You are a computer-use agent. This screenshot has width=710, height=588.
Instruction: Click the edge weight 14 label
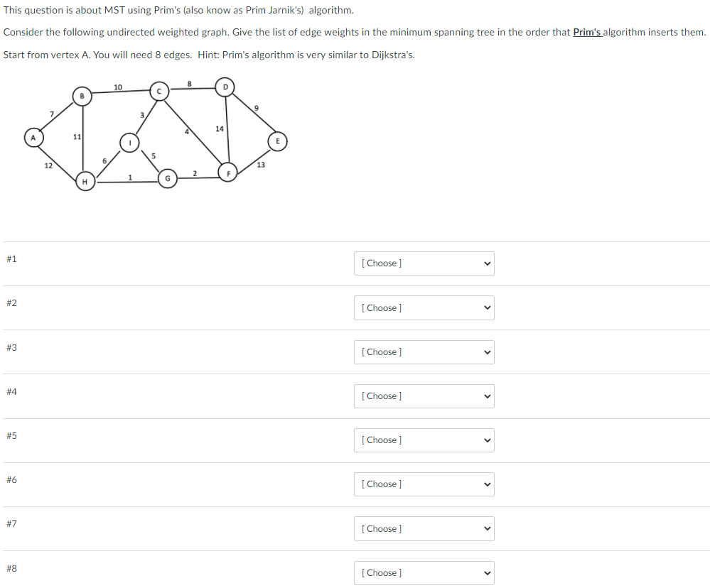click(x=219, y=129)
